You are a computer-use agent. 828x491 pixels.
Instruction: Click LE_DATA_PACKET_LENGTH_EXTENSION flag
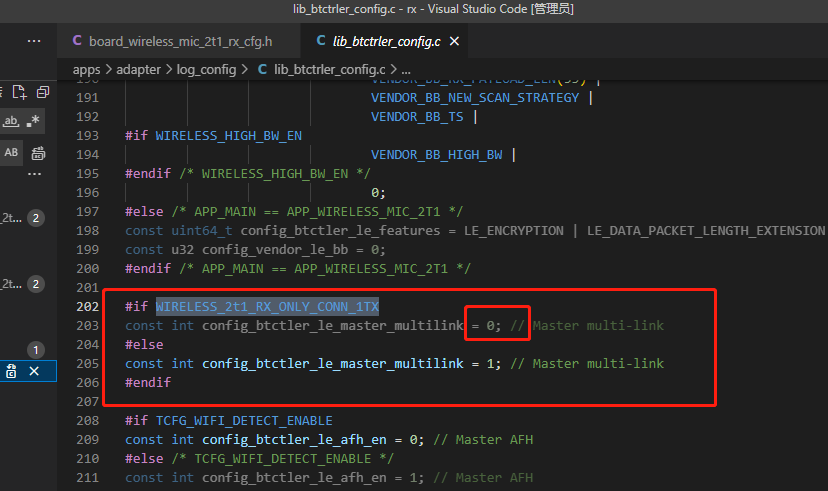(706, 231)
